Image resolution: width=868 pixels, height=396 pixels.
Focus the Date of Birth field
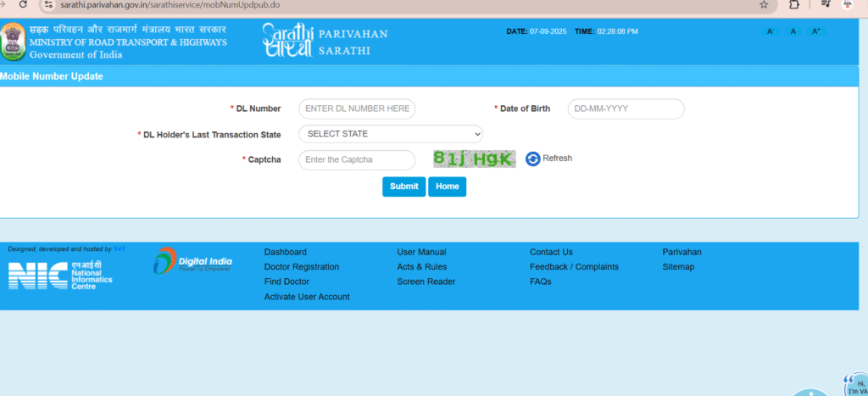626,109
